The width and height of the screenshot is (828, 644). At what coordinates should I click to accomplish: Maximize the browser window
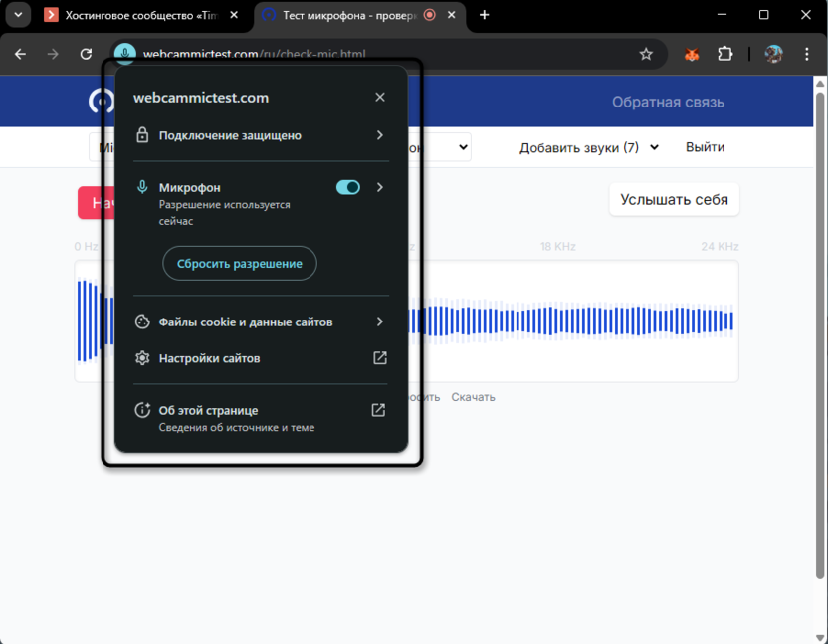pyautogui.click(x=763, y=15)
